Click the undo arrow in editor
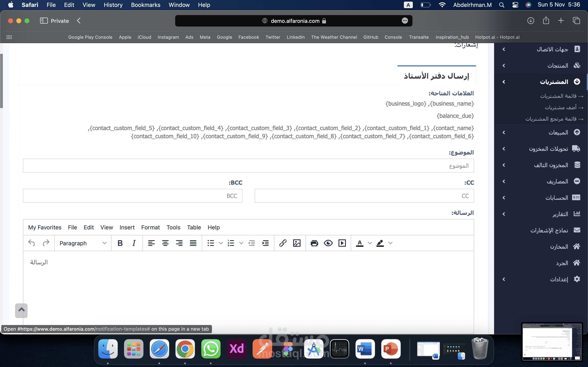588x367 pixels. coord(32,243)
